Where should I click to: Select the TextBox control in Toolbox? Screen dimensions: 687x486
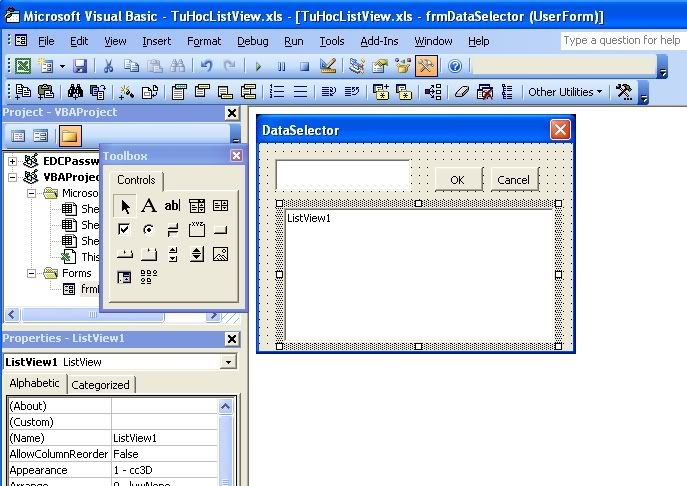click(172, 206)
